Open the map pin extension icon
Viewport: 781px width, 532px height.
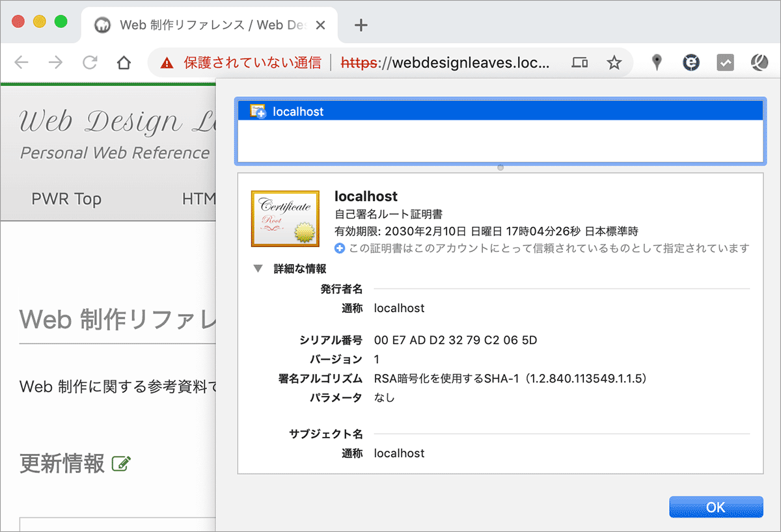657,62
